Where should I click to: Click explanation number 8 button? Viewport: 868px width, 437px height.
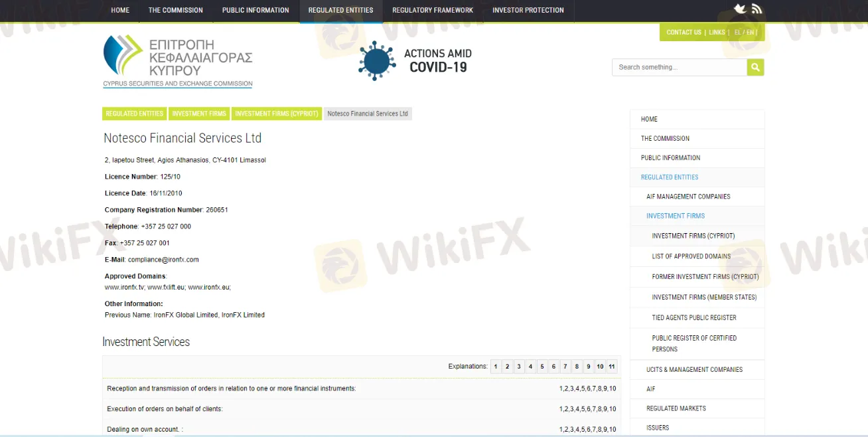(577, 367)
